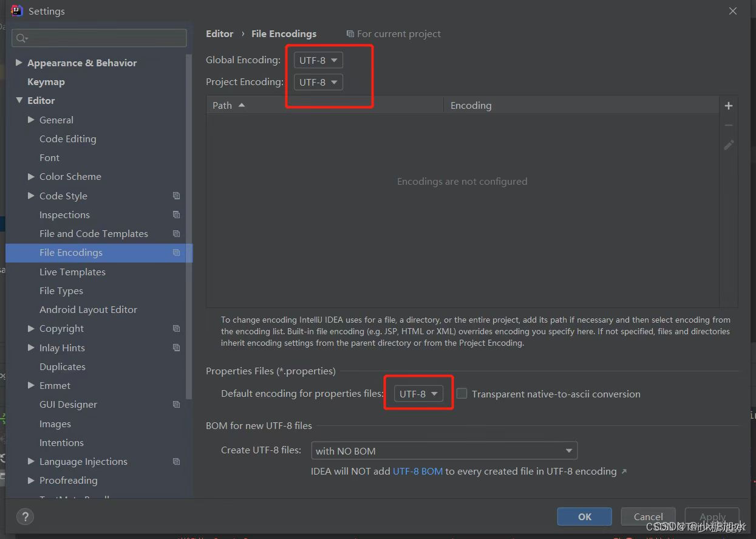Click the project-level icon beside Copyright
This screenshot has height=539, width=756.
coord(176,328)
